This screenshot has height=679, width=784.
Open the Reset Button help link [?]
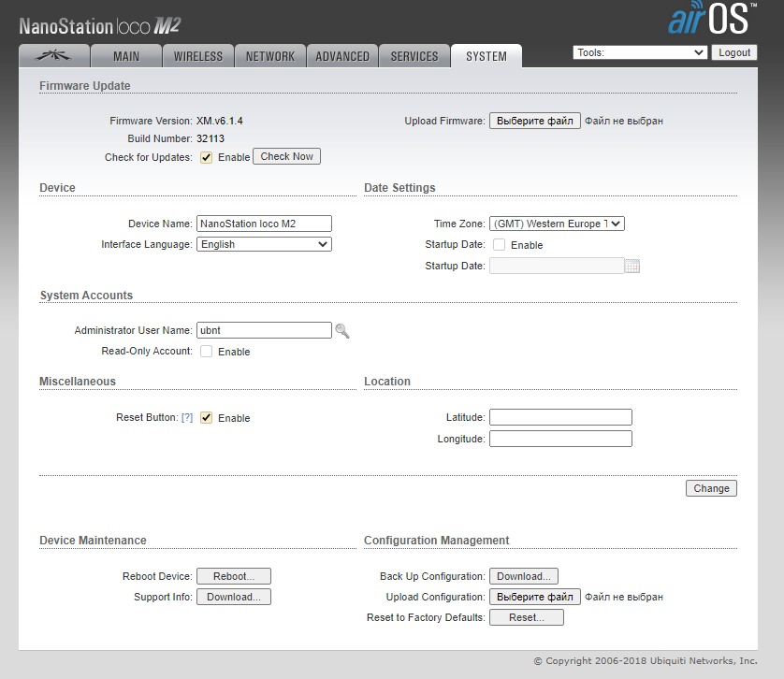[187, 417]
